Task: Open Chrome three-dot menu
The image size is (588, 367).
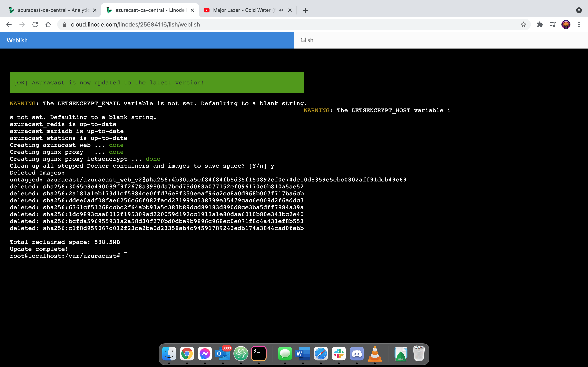Action: click(579, 24)
